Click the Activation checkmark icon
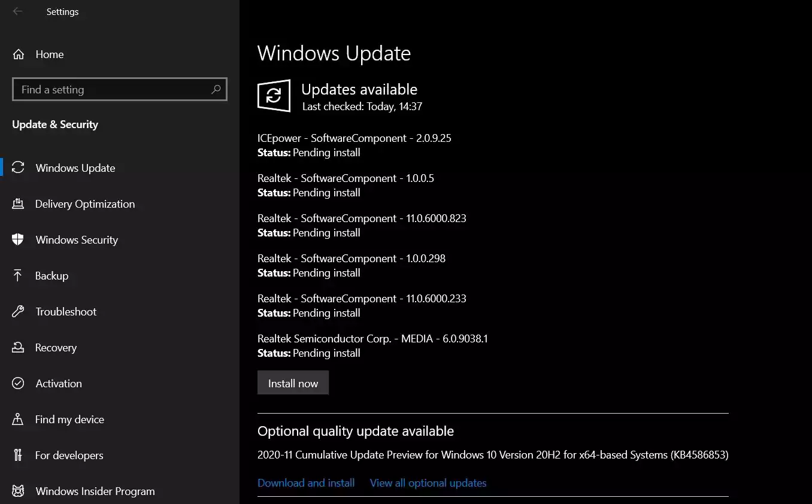This screenshot has height=504, width=812. tap(18, 383)
